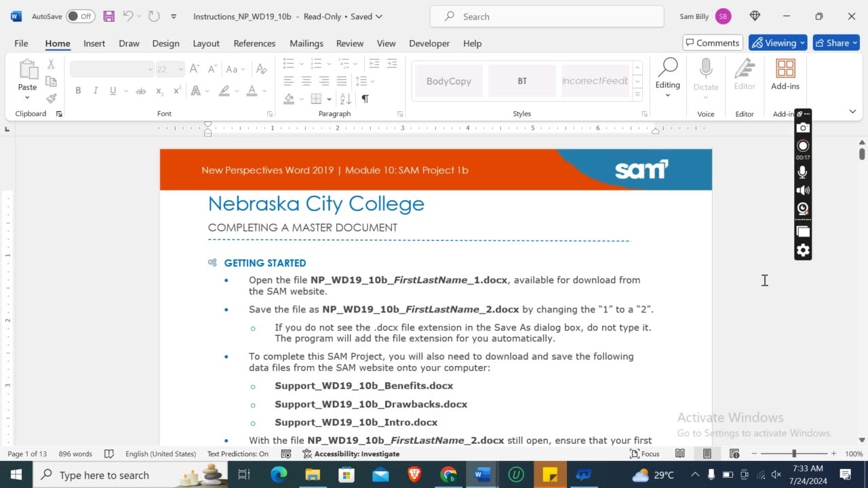Toggle Strikethrough formatting
The image size is (868, 488).
140,90
